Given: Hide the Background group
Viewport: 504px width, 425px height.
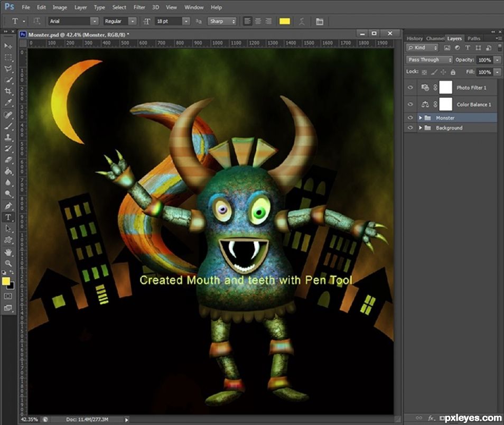Looking at the screenshot, I should [x=410, y=128].
